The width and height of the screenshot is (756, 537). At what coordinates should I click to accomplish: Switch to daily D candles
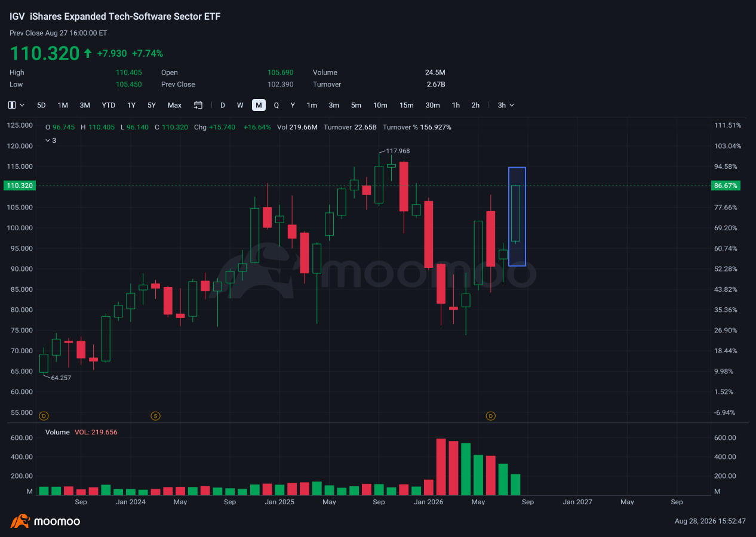[223, 105]
